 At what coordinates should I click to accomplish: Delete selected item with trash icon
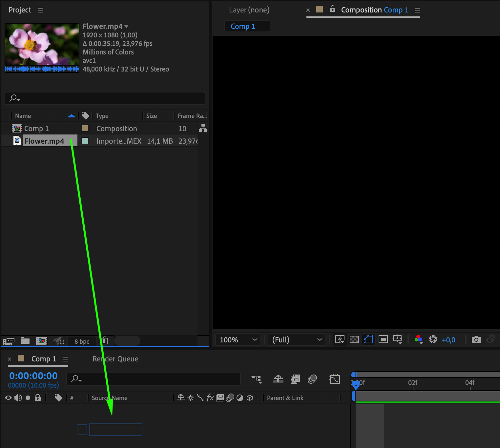(105, 341)
